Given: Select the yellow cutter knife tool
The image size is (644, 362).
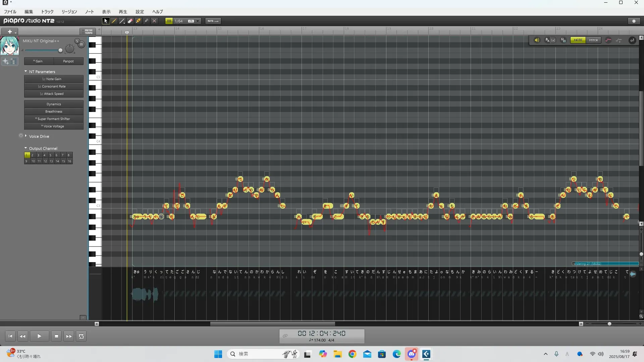Looking at the screenshot, I should click(x=138, y=21).
